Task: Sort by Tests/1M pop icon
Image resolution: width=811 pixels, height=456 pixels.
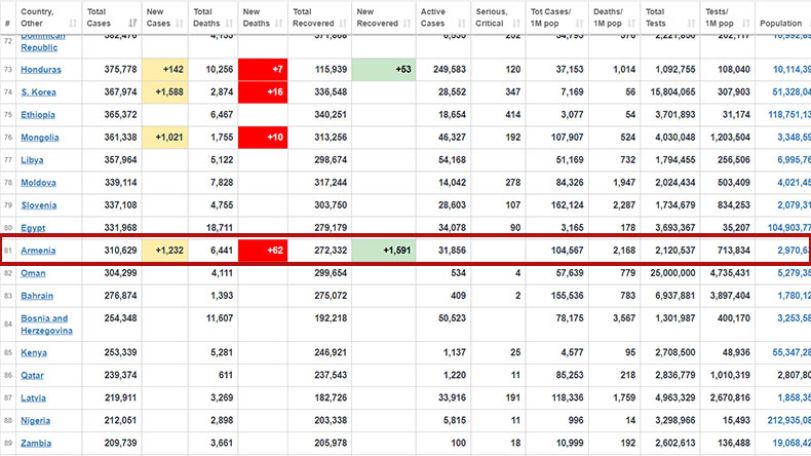Action: pyautogui.click(x=746, y=23)
